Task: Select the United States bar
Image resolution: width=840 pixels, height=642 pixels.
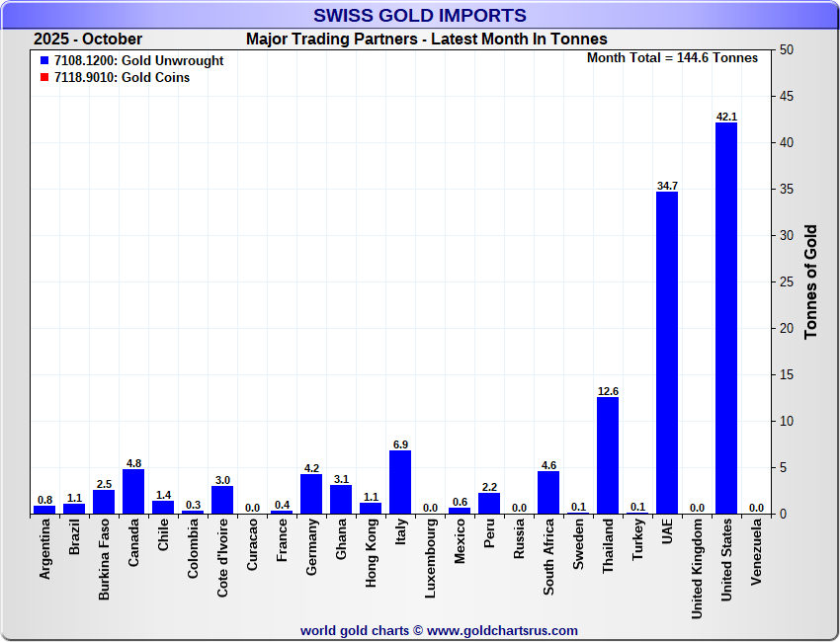Action: pyautogui.click(x=726, y=318)
